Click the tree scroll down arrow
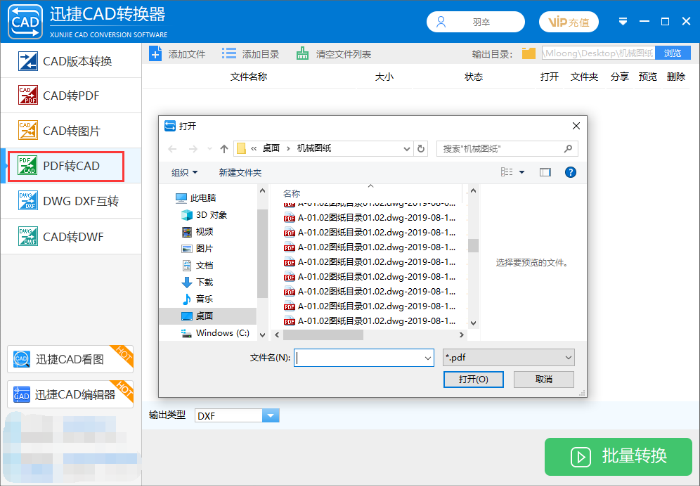Screen dimensions: 700x486 pyautogui.click(x=262, y=334)
